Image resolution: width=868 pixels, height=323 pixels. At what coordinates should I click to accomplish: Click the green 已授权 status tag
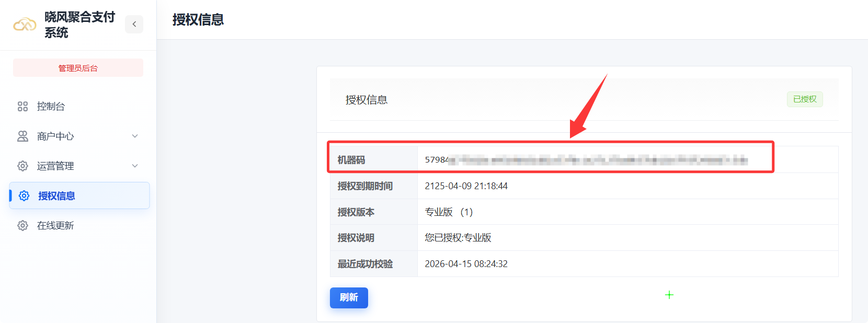(x=804, y=99)
